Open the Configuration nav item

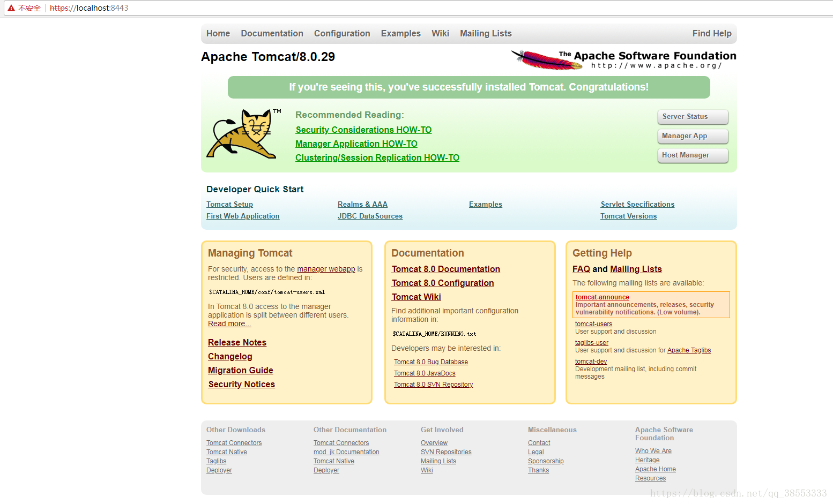tap(342, 33)
